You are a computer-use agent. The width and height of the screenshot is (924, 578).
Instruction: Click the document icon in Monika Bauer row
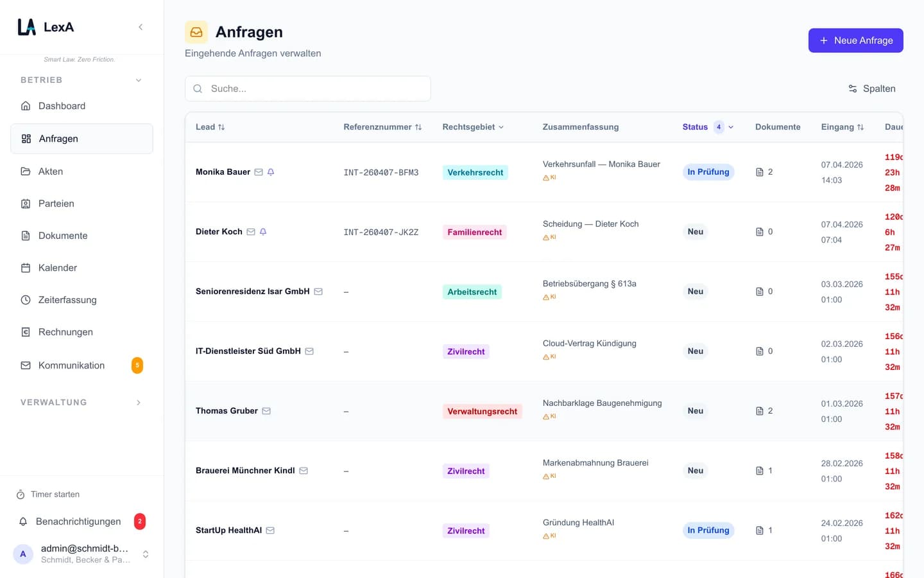pyautogui.click(x=760, y=172)
